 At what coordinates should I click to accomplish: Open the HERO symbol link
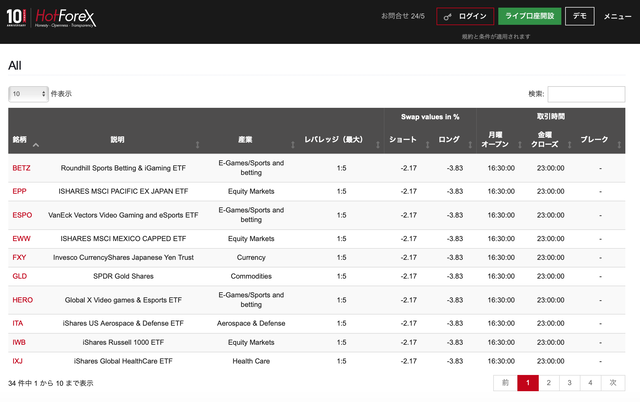(x=22, y=300)
